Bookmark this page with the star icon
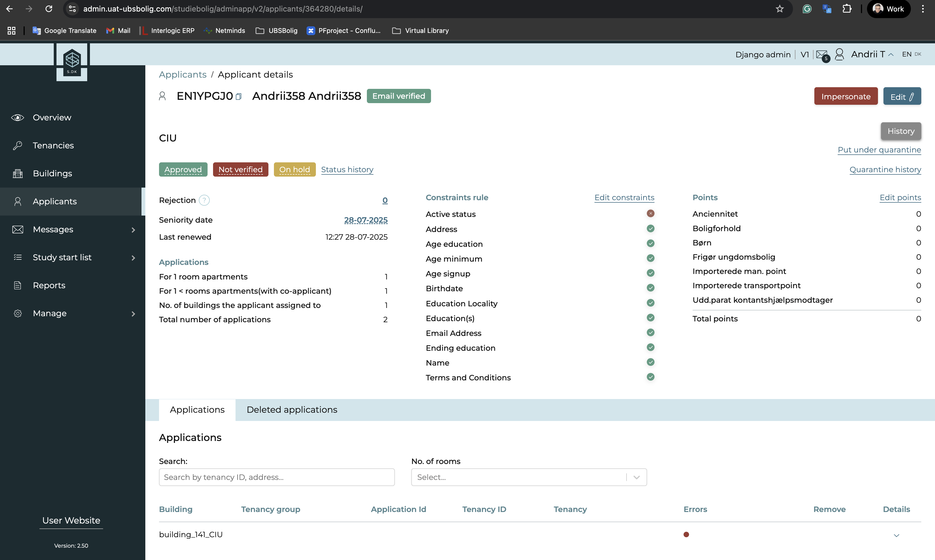The height and width of the screenshot is (560, 935). coord(780,9)
